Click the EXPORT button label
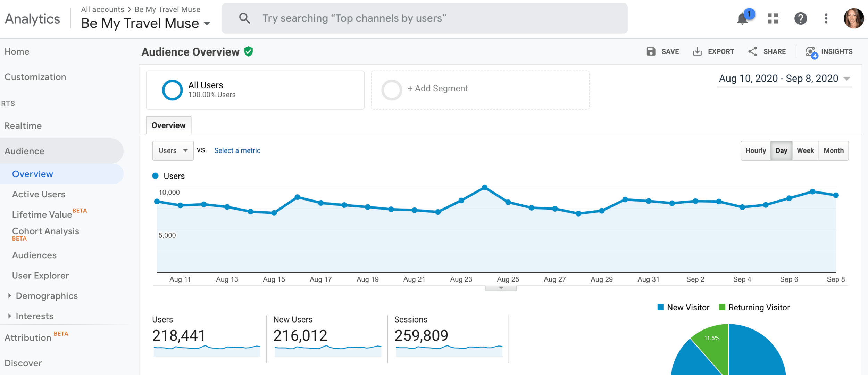 721,51
